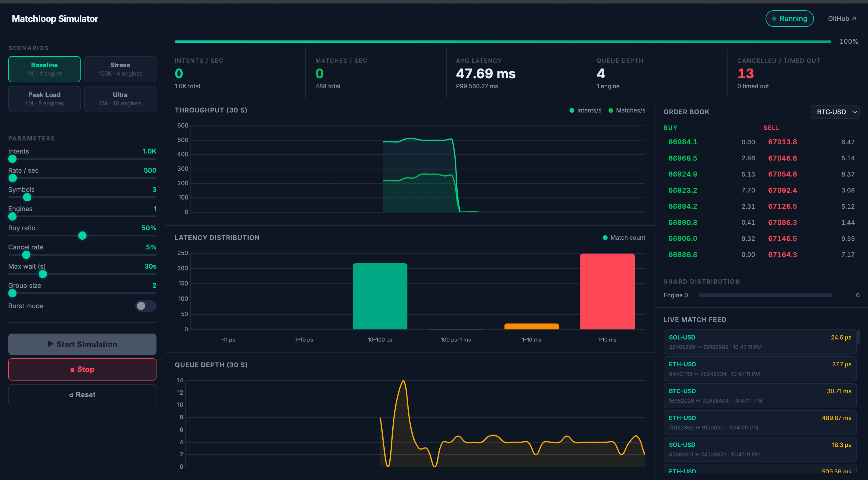
Task: Click the Matchloop Simulator title
Action: (x=55, y=19)
